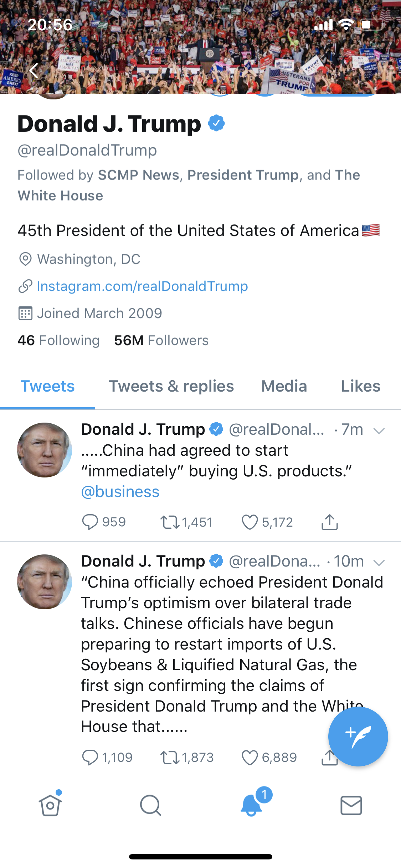Expand options chevron on 10m tweet
Screen dimensions: 401x868
tap(379, 563)
